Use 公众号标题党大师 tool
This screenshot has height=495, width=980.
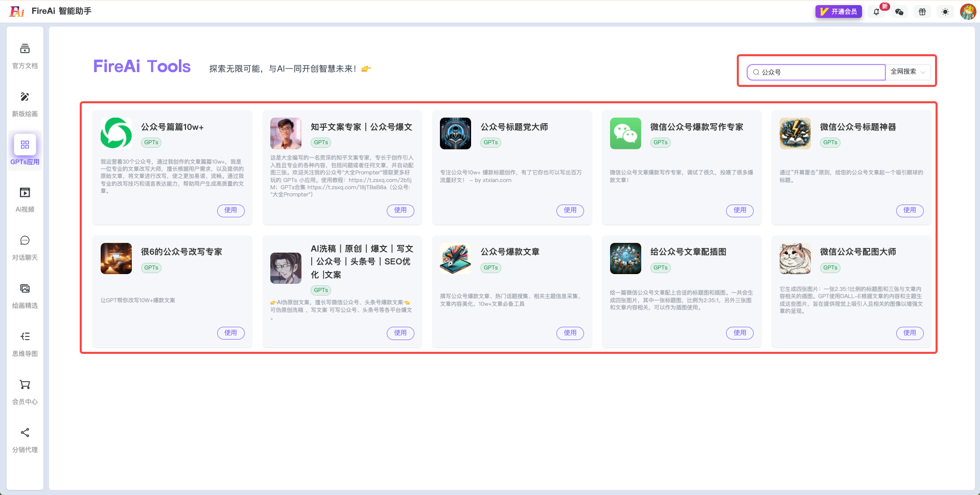(570, 210)
